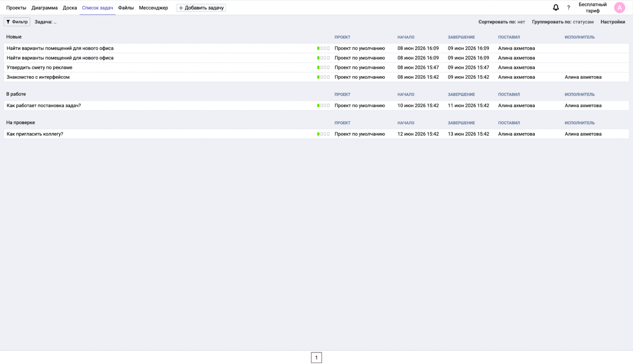The image size is (633, 364).
Task: Collapse the В работе group header
Action: coord(16,94)
